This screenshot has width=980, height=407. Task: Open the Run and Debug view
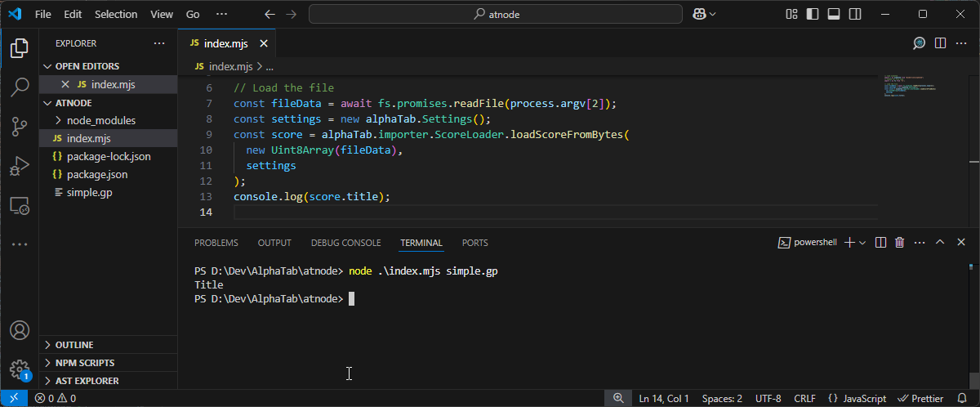point(20,166)
